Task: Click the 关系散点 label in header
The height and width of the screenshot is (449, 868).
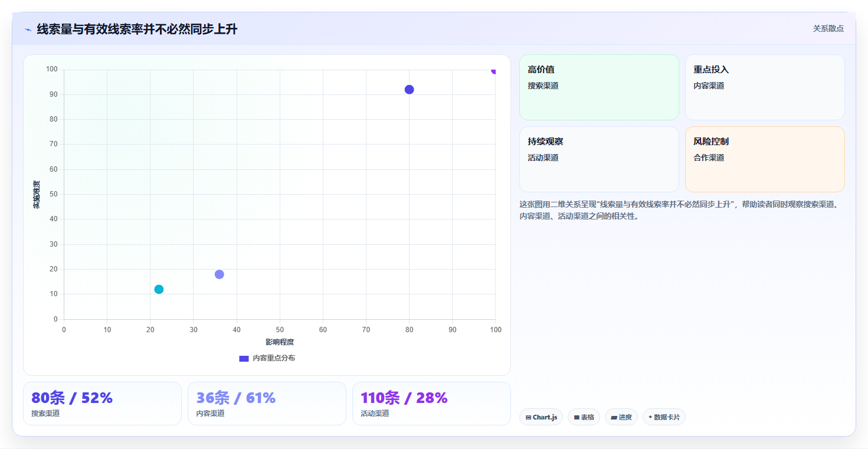Action: click(x=828, y=28)
